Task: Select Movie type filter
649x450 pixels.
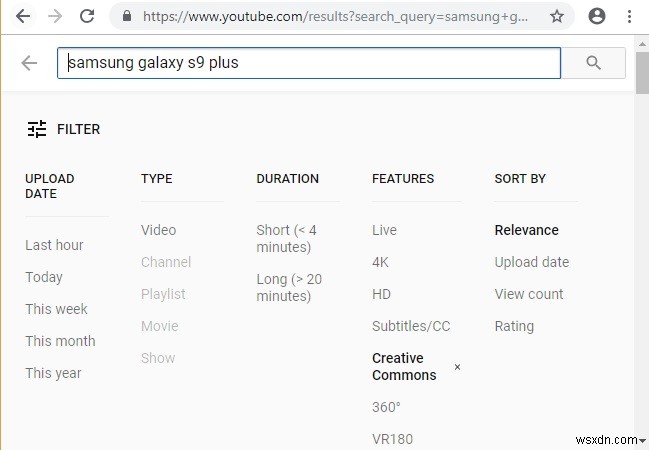Action: (160, 326)
